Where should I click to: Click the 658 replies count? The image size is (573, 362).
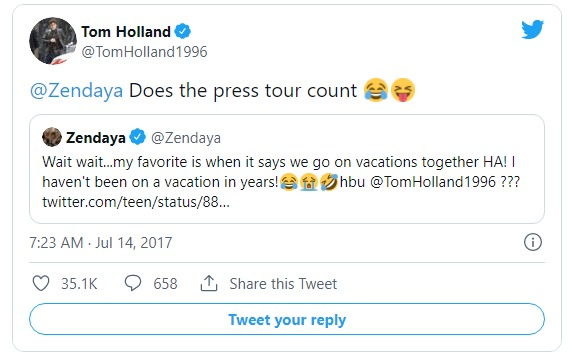(165, 284)
